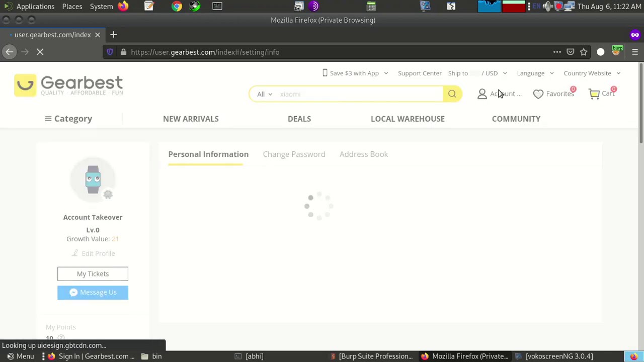
Task: Go to DEALS
Action: tap(299, 119)
